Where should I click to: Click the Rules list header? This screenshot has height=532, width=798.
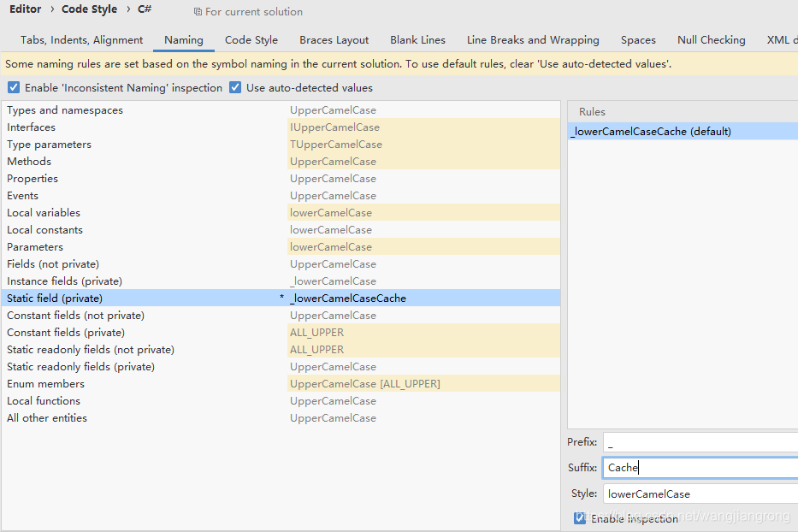click(683, 111)
